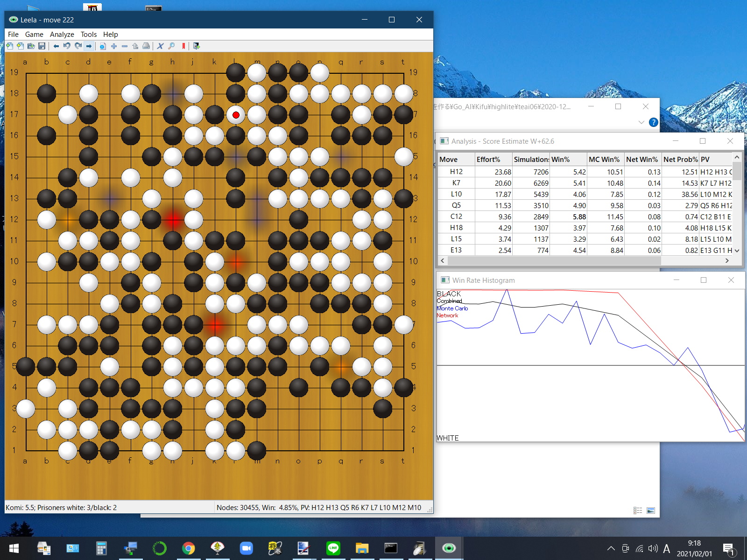Screen dimensions: 747x560
Task: Show hidden system tray icons
Action: (x=611, y=548)
